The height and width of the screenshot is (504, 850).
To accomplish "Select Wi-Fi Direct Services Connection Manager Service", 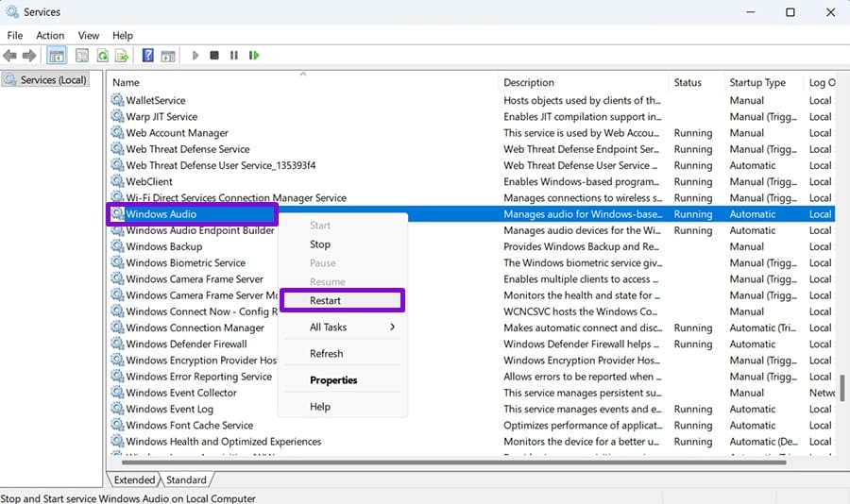I will pos(470,198).
